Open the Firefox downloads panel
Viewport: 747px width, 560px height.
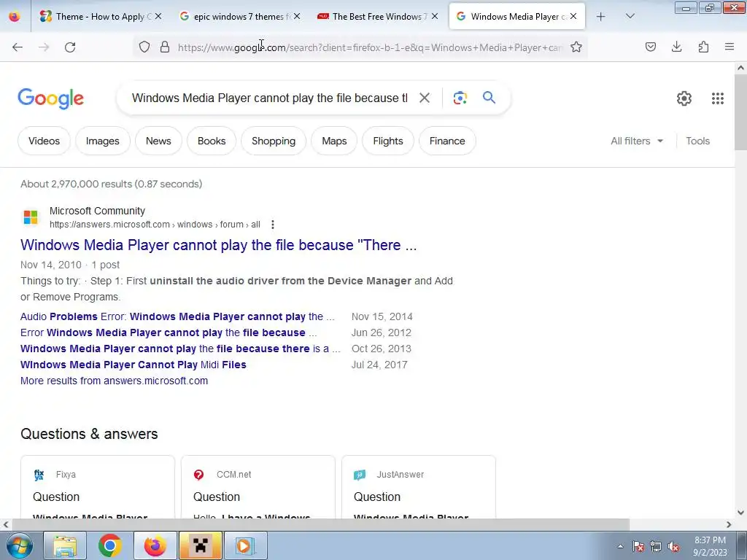tap(676, 47)
